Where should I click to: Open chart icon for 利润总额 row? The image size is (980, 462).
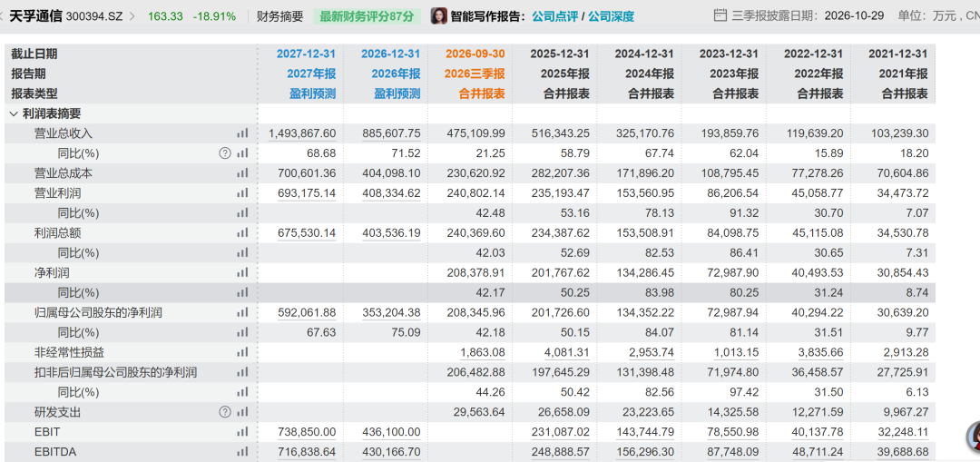tap(242, 233)
